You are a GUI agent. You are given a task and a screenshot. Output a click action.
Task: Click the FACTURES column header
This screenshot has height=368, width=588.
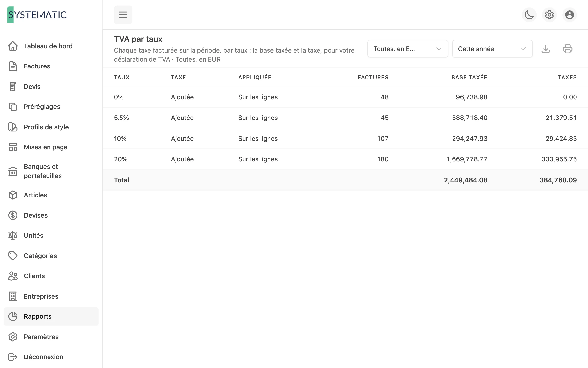[x=373, y=77]
